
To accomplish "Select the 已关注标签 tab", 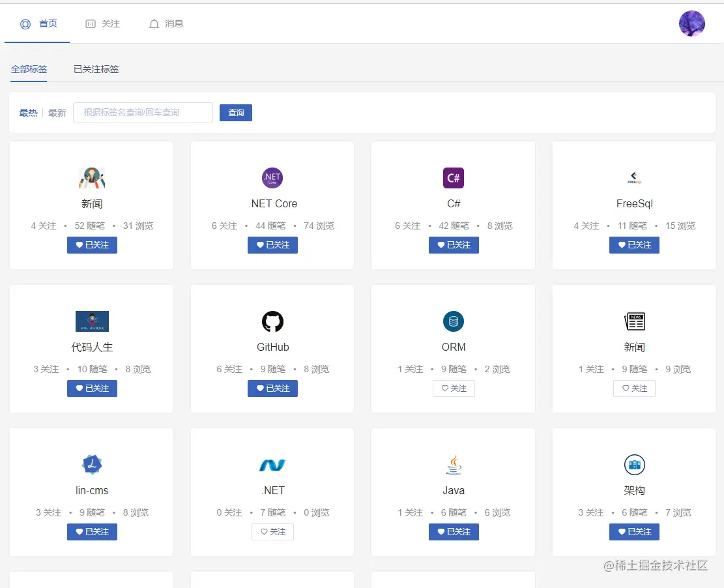I will [x=96, y=69].
